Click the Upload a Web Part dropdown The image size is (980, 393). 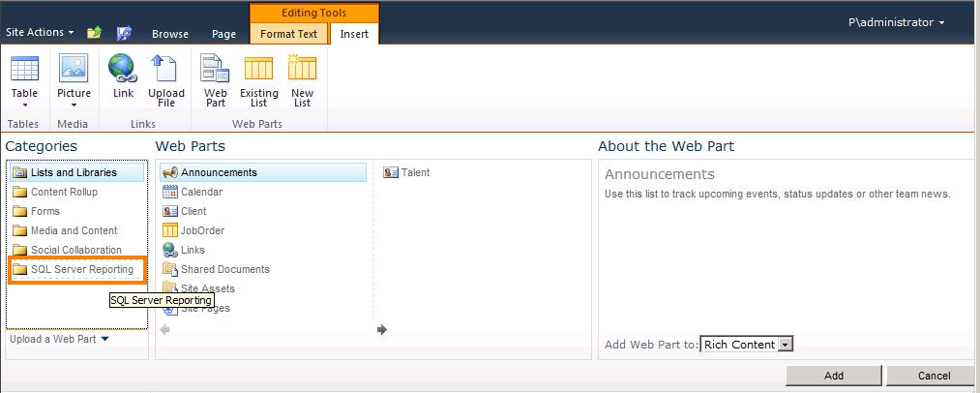pos(59,339)
